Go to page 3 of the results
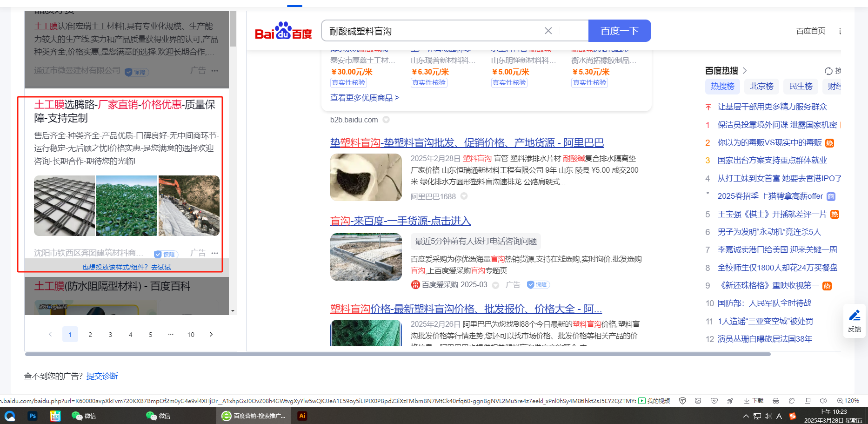The width and height of the screenshot is (868, 424). click(110, 335)
